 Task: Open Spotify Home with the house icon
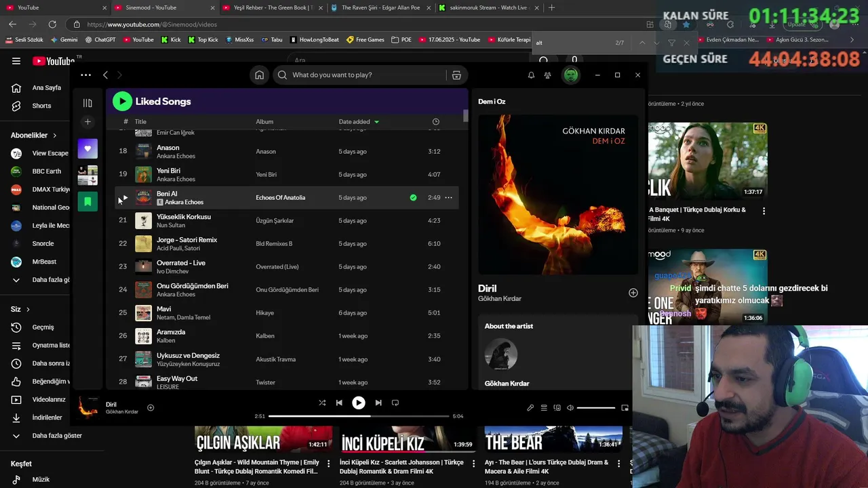point(259,75)
